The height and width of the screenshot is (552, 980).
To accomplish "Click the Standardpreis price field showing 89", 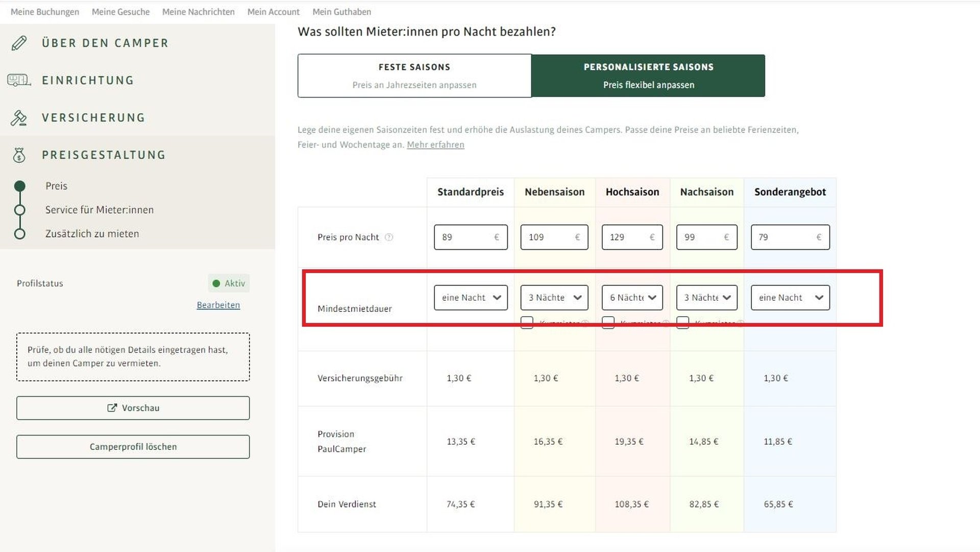I will pyautogui.click(x=471, y=237).
